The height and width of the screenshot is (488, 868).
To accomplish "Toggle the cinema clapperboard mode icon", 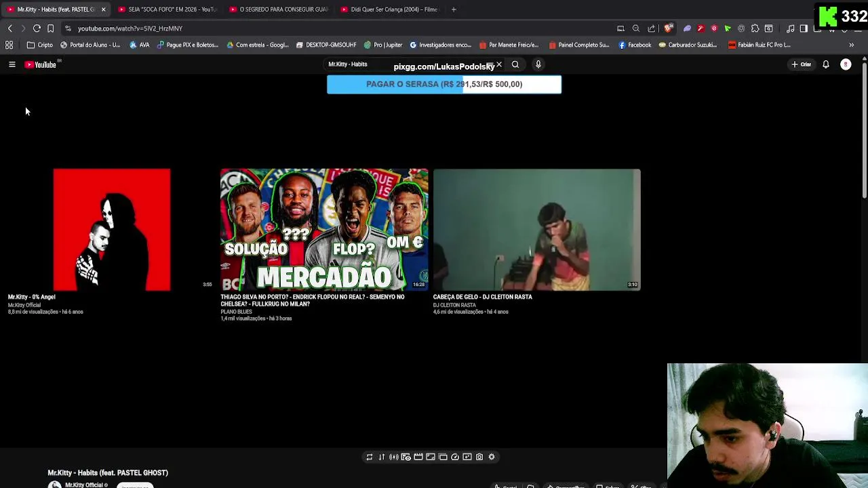I will click(418, 457).
